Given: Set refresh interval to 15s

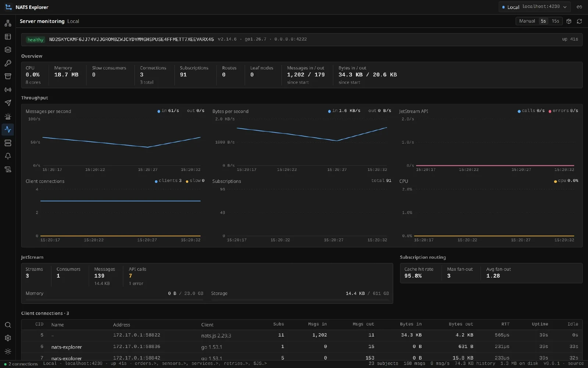Looking at the screenshot, I should [x=555, y=21].
